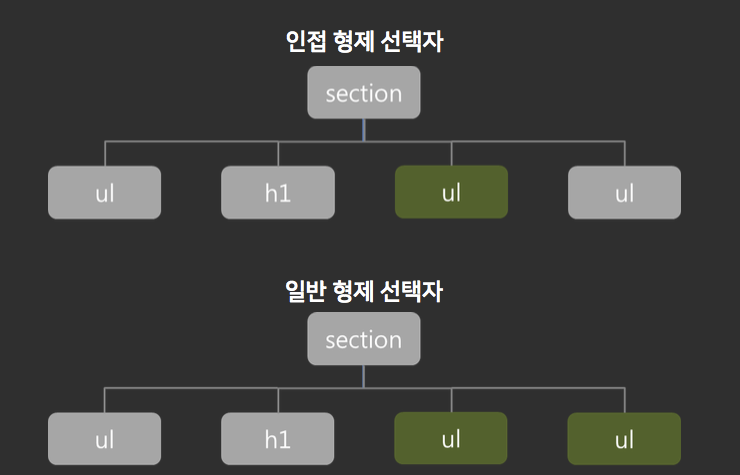The height and width of the screenshot is (475, 740).
Task: Click connector line above lower diagram's first ul
Action: (104, 400)
